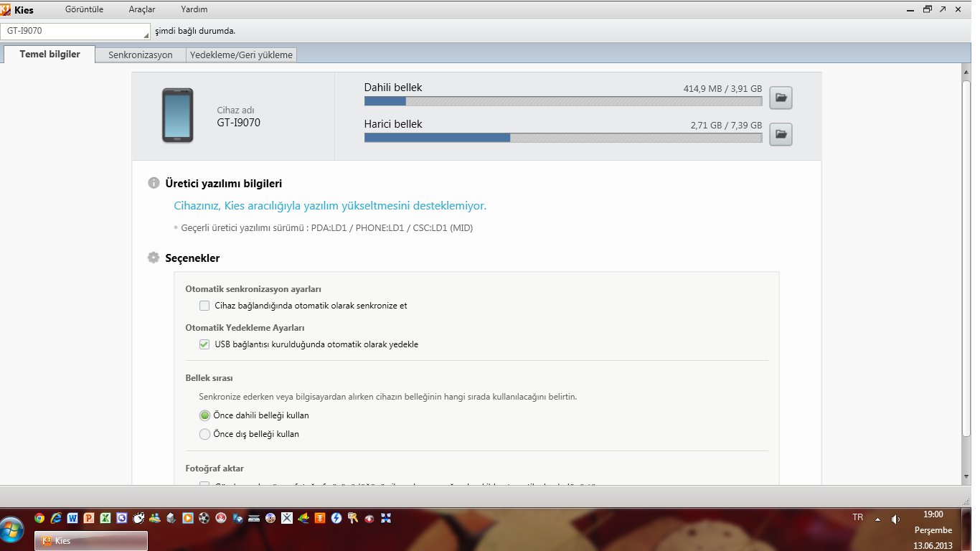The image size is (980, 551).
Task: Click the info icon beside Üretici yazılımı bilgileri
Action: 154,183
